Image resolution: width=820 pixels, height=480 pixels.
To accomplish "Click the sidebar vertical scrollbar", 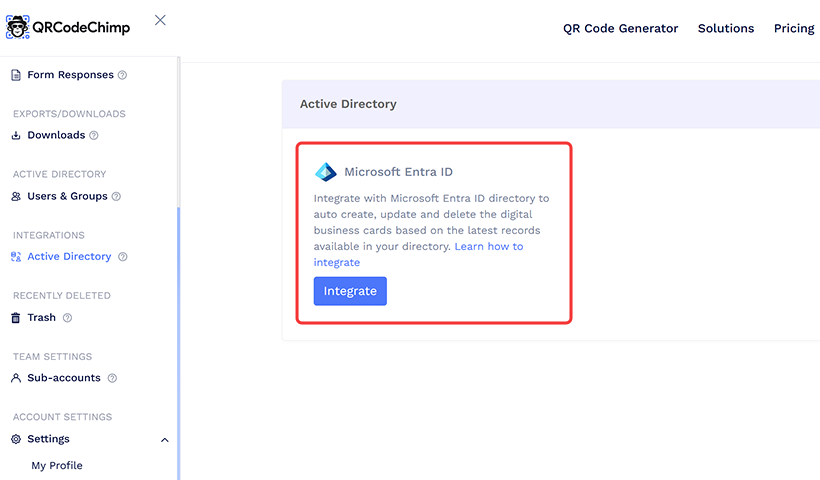I will 179,340.
